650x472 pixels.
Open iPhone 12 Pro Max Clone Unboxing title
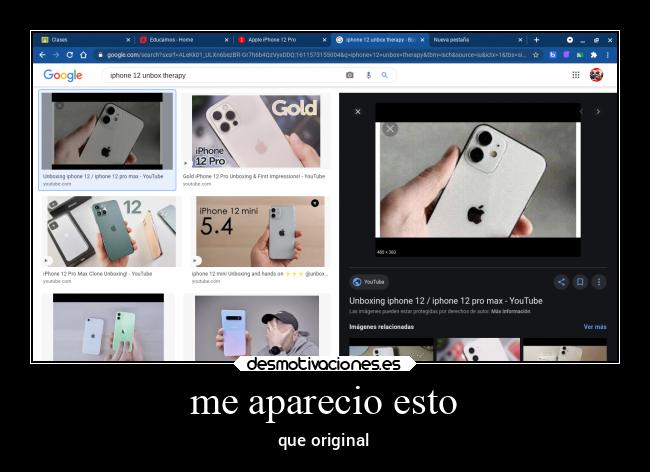click(97, 274)
